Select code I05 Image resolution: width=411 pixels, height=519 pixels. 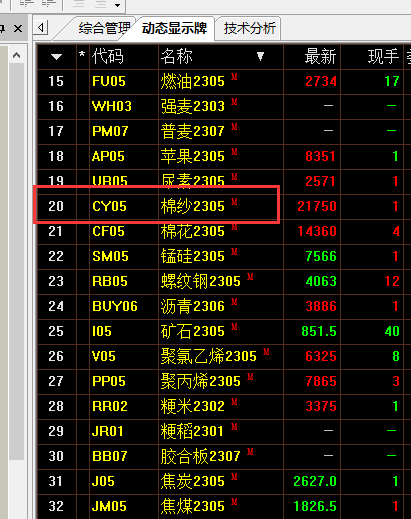pyautogui.click(x=102, y=331)
